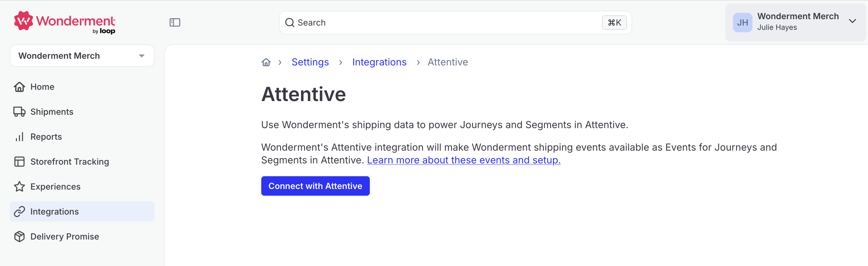Viewport: 868px width, 266px height.
Task: Click the Storefront Tracking layout icon
Action: [19, 162]
